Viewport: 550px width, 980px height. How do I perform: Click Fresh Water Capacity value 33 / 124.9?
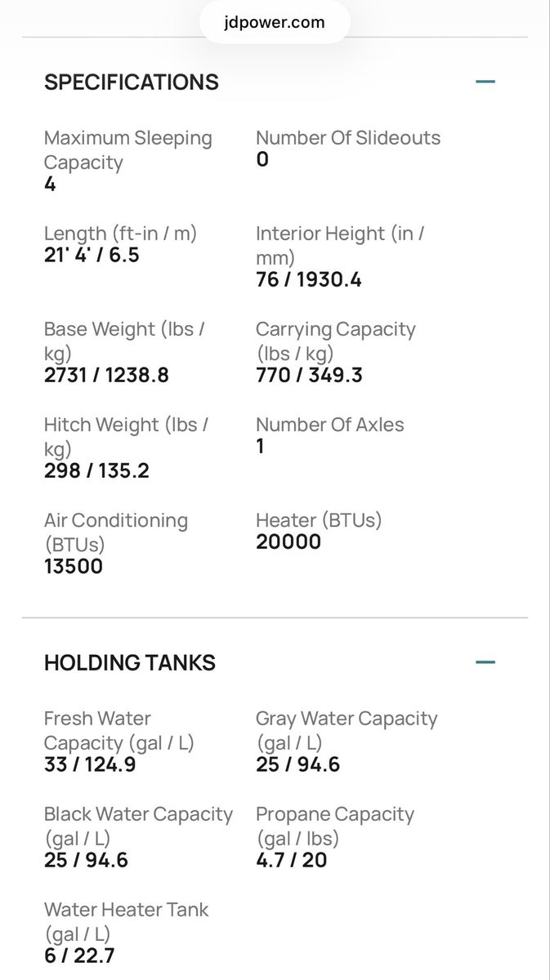(90, 765)
